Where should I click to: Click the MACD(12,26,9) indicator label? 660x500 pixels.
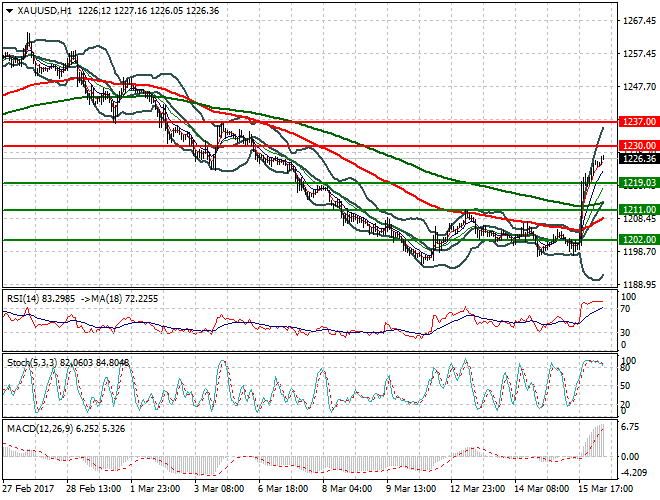38,427
